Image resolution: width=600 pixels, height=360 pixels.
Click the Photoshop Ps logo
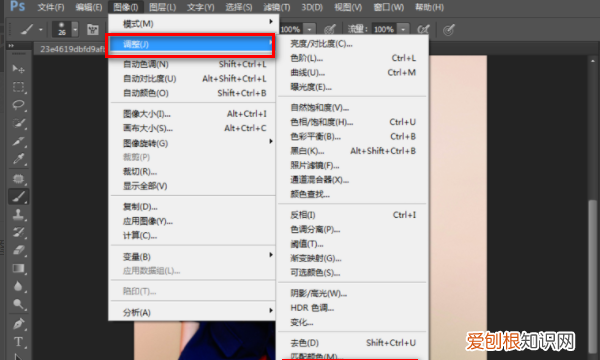[17, 7]
